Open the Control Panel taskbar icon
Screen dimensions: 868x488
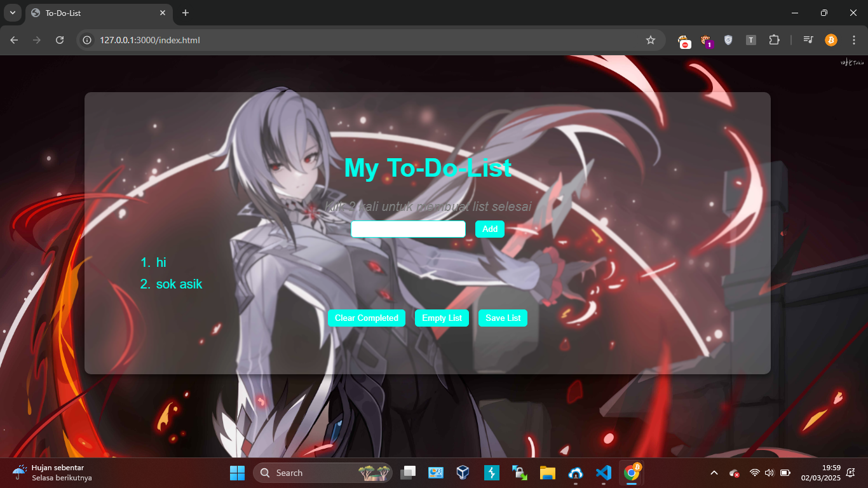tap(435, 473)
